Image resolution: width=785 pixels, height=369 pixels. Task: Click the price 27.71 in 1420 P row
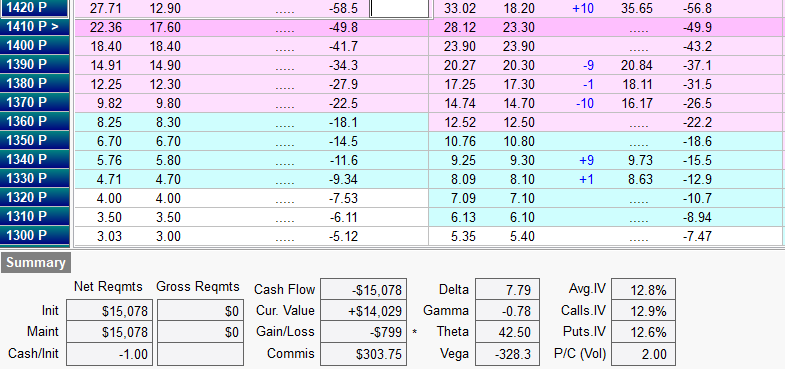106,9
